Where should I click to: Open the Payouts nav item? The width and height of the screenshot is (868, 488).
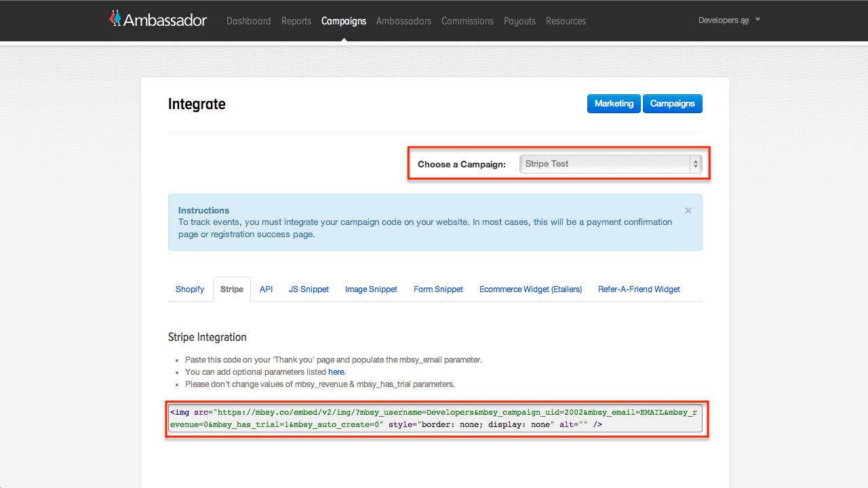(x=519, y=21)
